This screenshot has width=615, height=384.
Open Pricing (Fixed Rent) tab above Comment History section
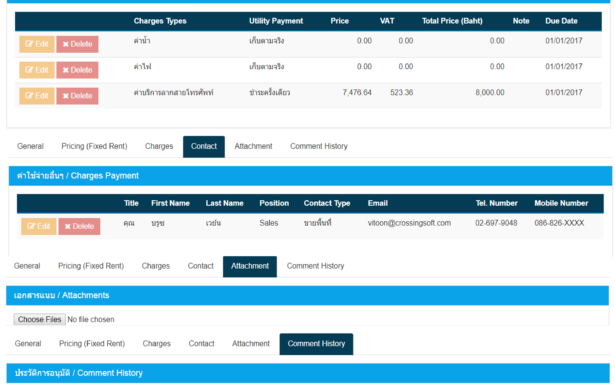point(92,344)
